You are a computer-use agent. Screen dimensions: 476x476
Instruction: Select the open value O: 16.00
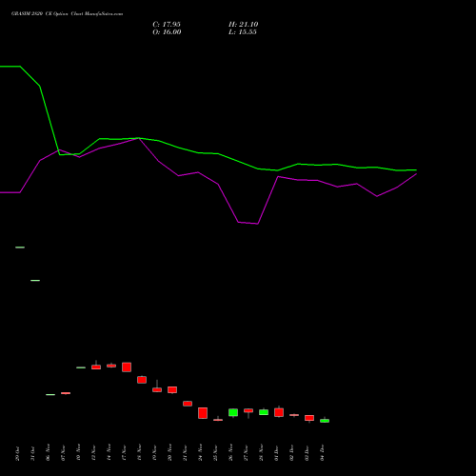click(x=167, y=32)
